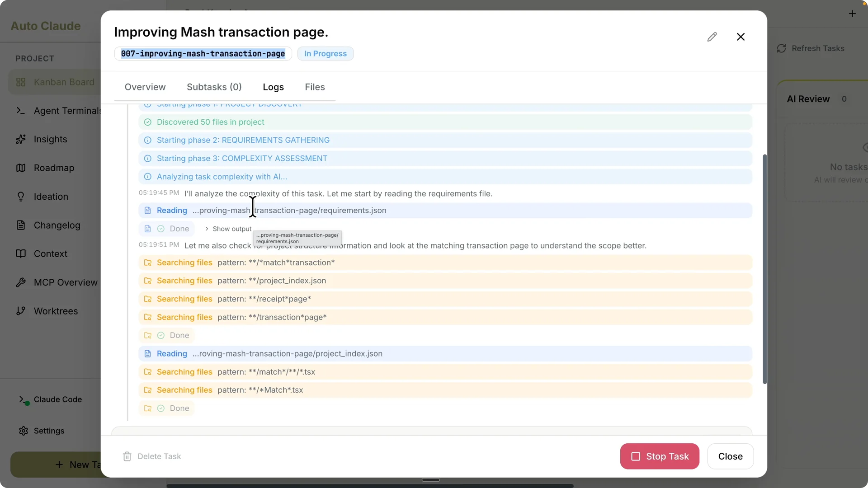Viewport: 868px width, 488px height.
Task: Click Delete Task button
Action: tap(152, 456)
